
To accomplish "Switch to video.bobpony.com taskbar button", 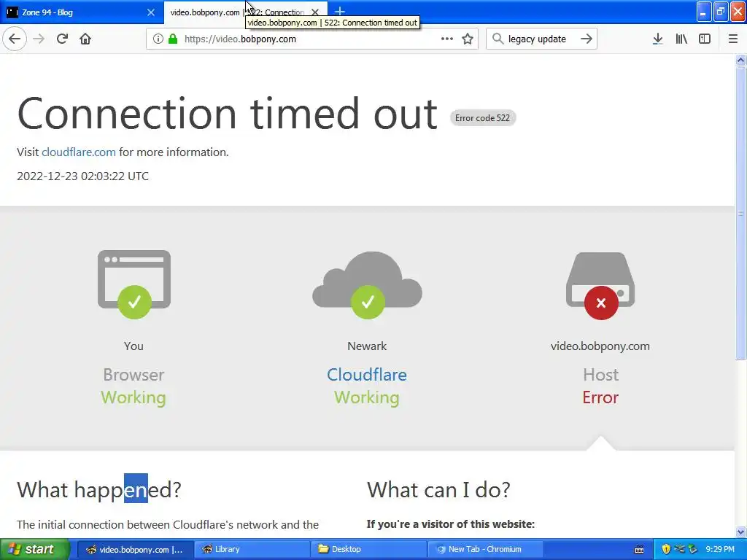I will pos(135,550).
